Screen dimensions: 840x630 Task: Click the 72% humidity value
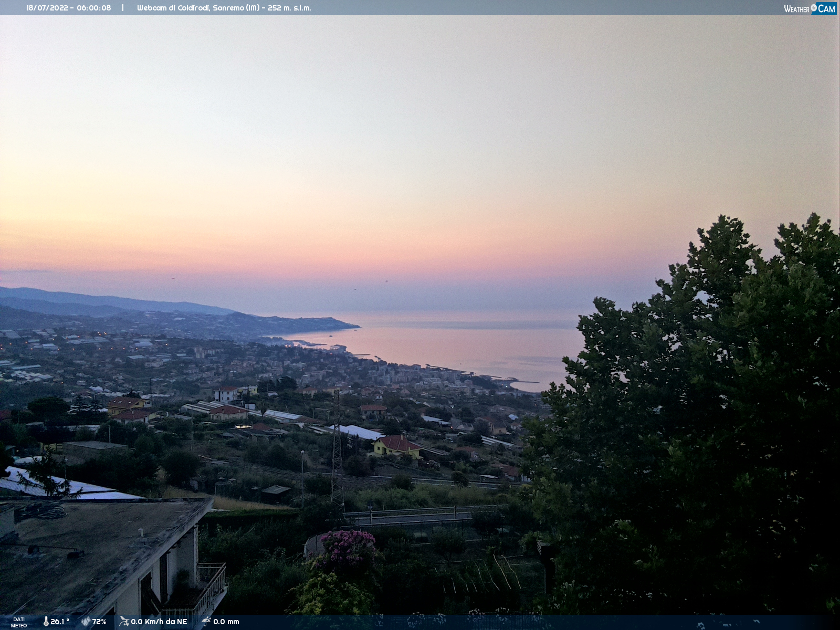click(99, 622)
